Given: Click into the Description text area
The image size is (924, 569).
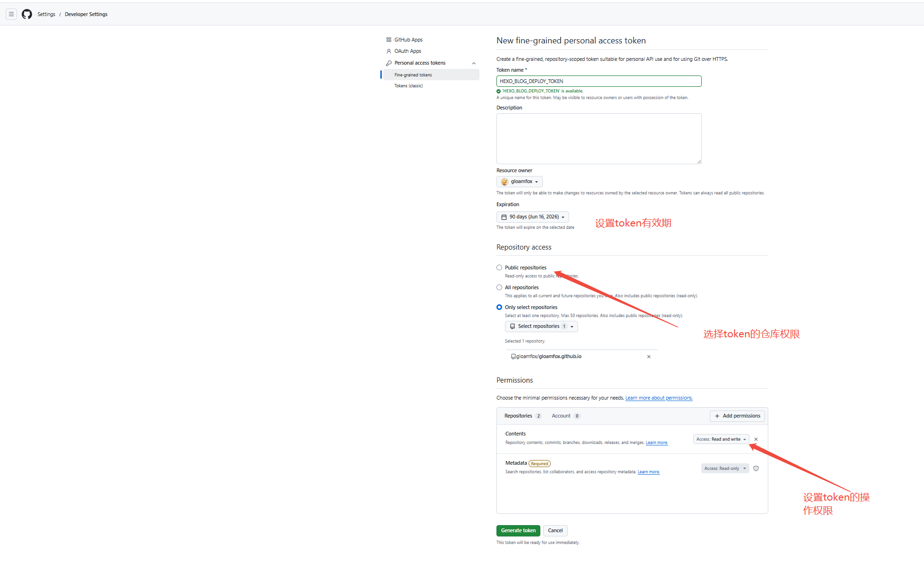Looking at the screenshot, I should tap(598, 139).
